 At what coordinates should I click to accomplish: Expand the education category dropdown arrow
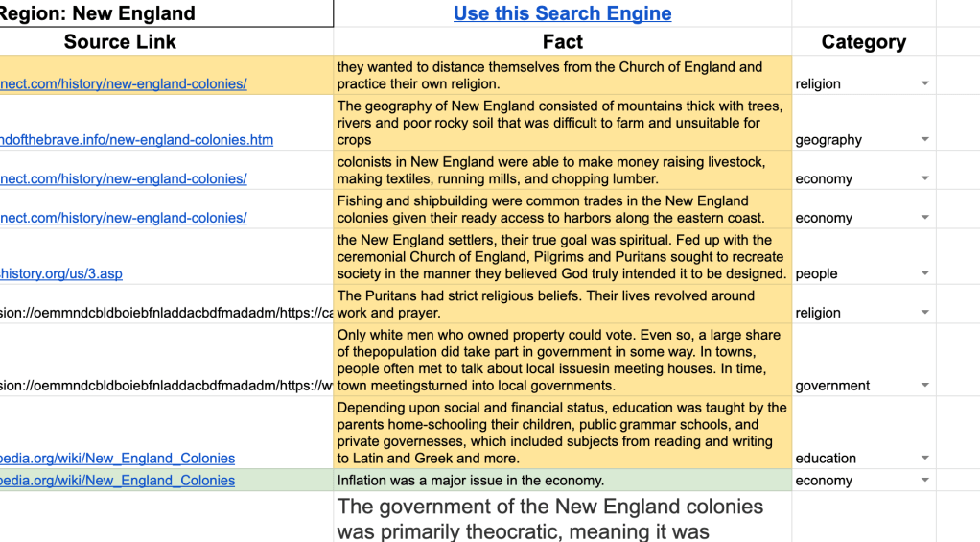tap(924, 459)
